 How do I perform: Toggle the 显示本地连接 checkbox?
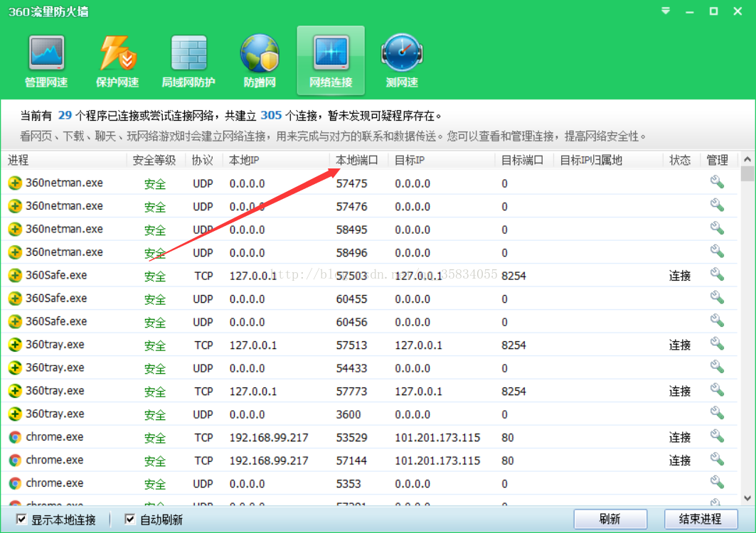pos(22,519)
